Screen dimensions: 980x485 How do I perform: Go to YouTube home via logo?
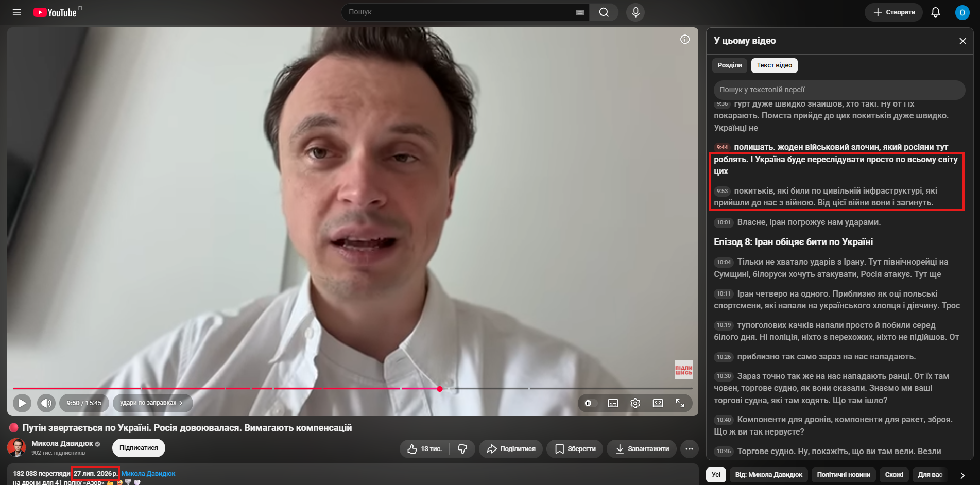(55, 12)
